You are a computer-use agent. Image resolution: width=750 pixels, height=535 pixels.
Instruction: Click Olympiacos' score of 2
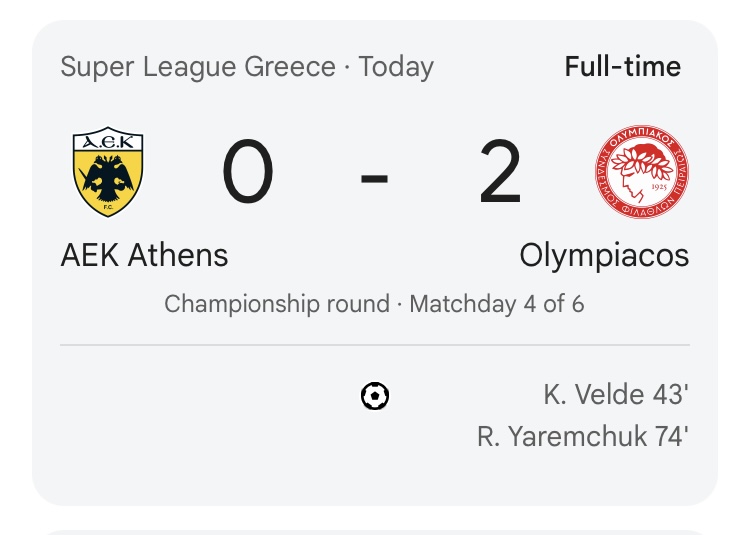(x=500, y=174)
